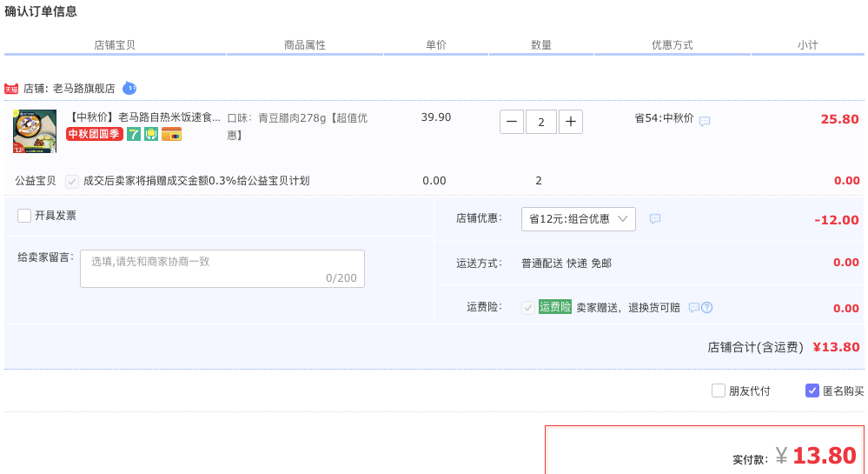Click the comment icon beside shop discount dropdown
The width and height of the screenshot is (868, 474).
(655, 219)
